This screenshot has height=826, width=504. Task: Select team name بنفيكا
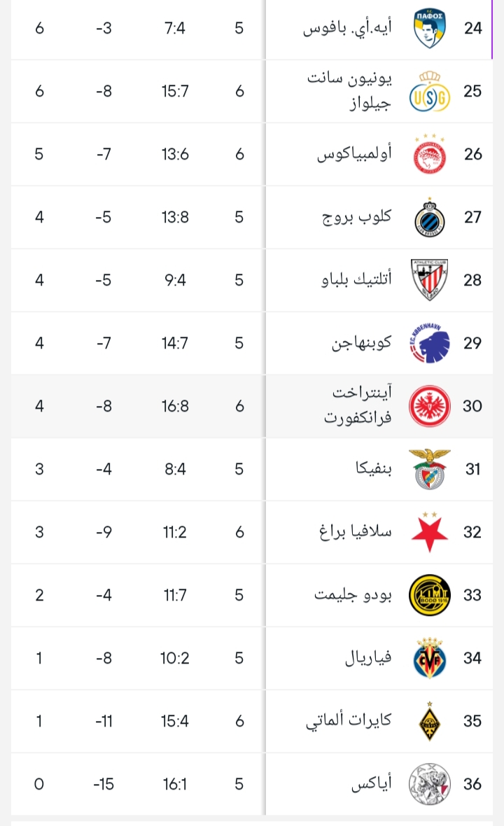(x=373, y=469)
